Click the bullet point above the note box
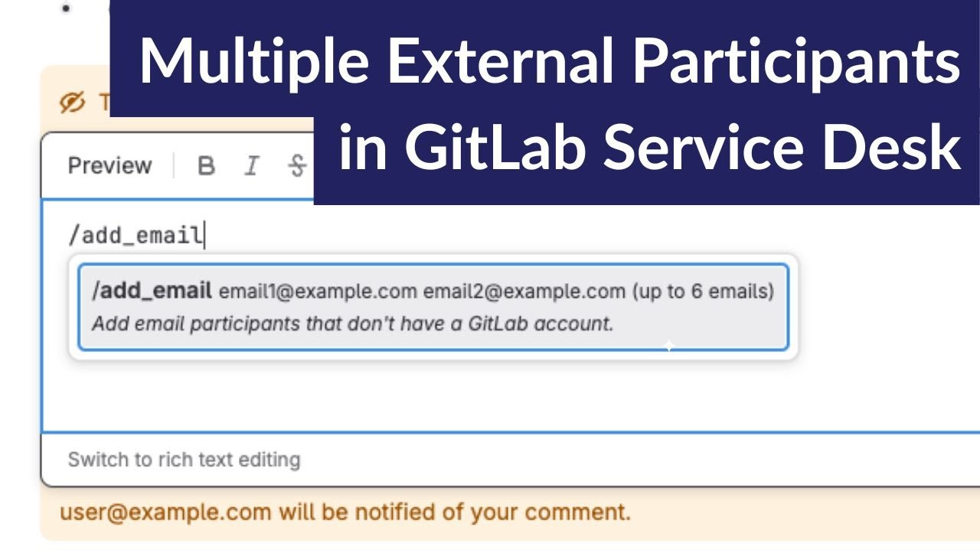This screenshot has height=551, width=980. coord(67,8)
